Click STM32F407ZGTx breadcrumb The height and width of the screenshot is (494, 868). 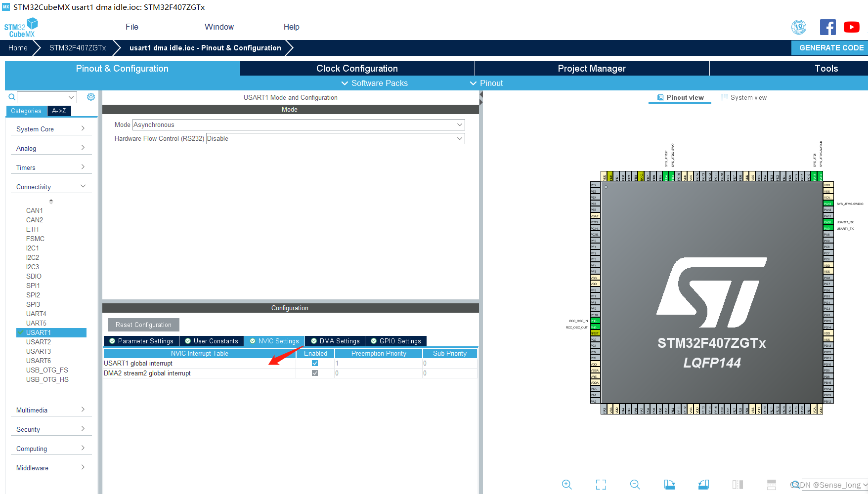78,47
